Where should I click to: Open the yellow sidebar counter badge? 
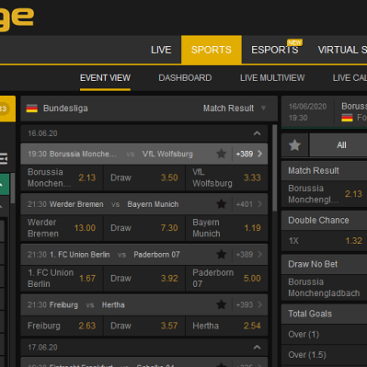[4, 109]
